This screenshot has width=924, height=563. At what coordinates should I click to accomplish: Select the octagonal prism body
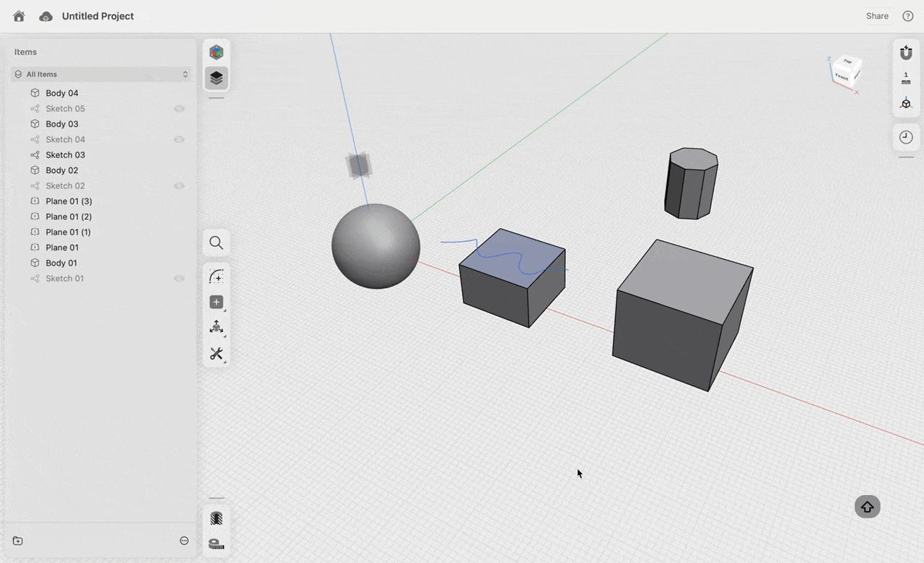[x=691, y=183]
